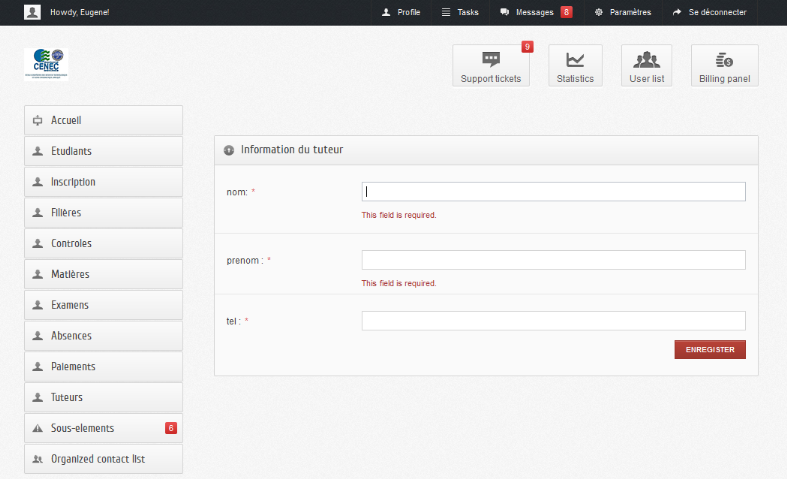Viewport: 787px width, 479px height.
Task: Click into the prenom text field
Action: [553, 260]
